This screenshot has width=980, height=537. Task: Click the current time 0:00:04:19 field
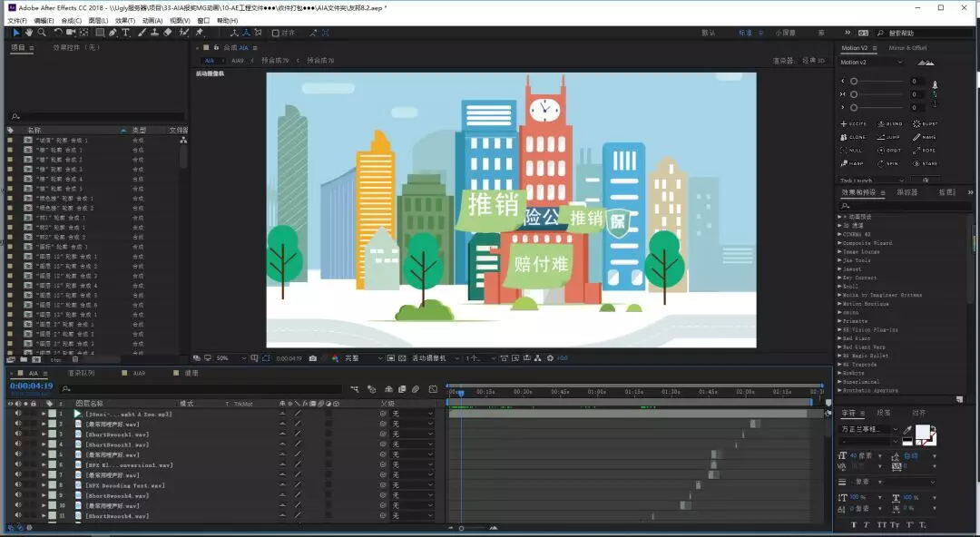(x=31, y=386)
